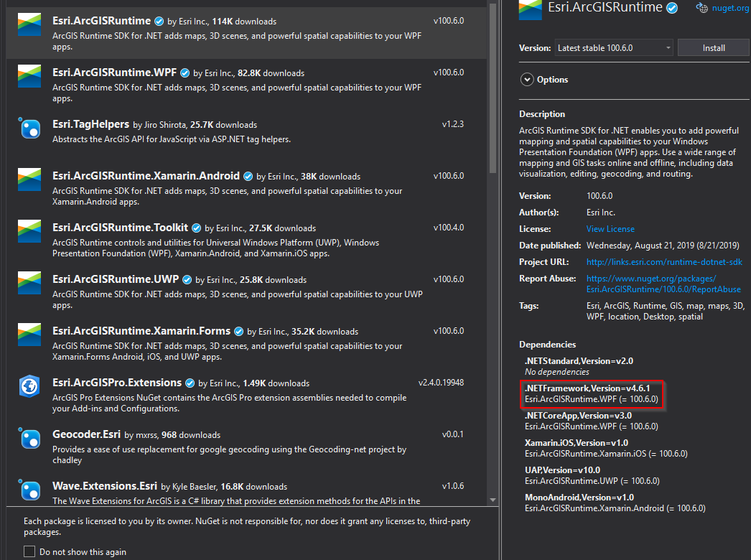The width and height of the screenshot is (751, 560).
Task: Click the verified badge in the details panel header
Action: click(x=673, y=8)
